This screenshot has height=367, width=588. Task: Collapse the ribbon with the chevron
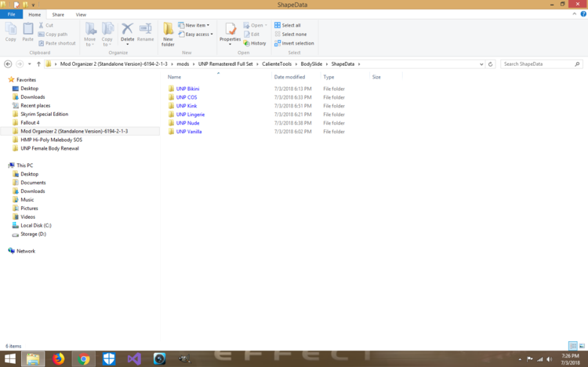[x=575, y=14]
